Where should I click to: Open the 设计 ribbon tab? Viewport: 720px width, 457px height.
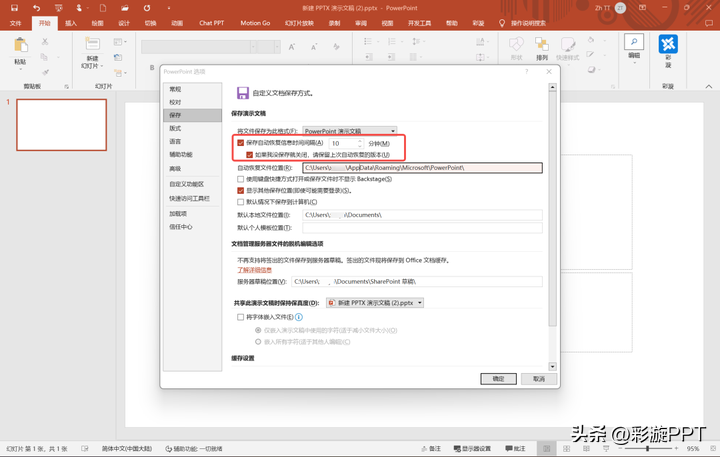123,22
